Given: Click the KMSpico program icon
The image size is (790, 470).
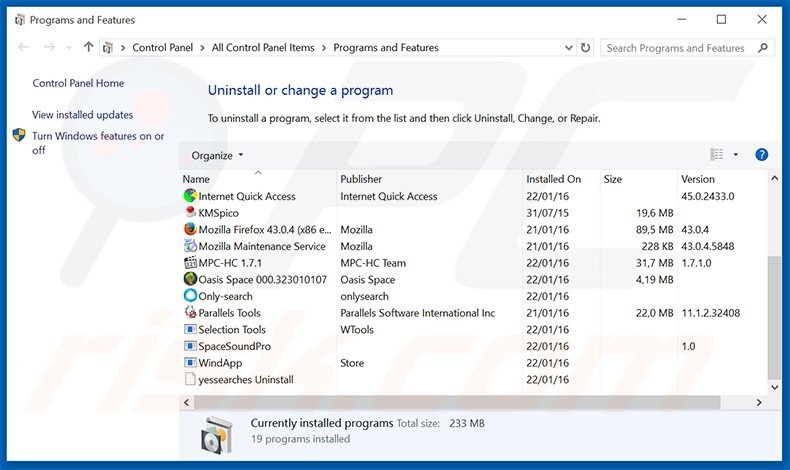Looking at the screenshot, I should point(190,212).
